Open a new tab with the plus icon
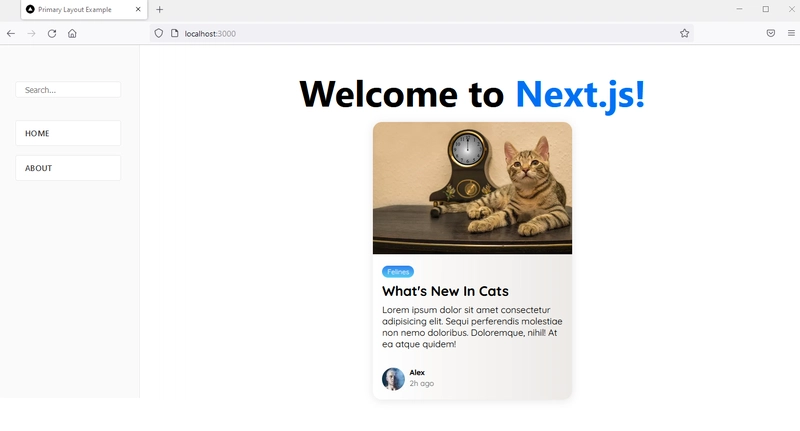 click(x=159, y=9)
